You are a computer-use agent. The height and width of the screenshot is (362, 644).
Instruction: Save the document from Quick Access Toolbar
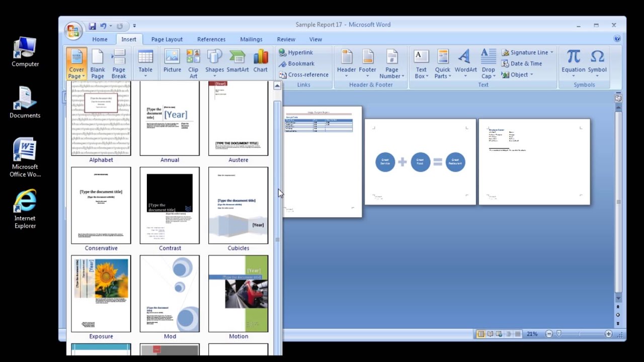(92, 26)
